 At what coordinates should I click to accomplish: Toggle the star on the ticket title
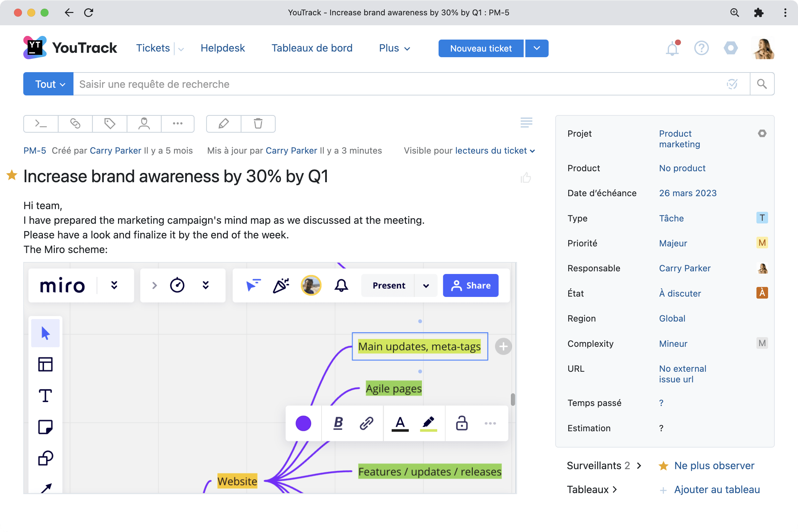(12, 176)
